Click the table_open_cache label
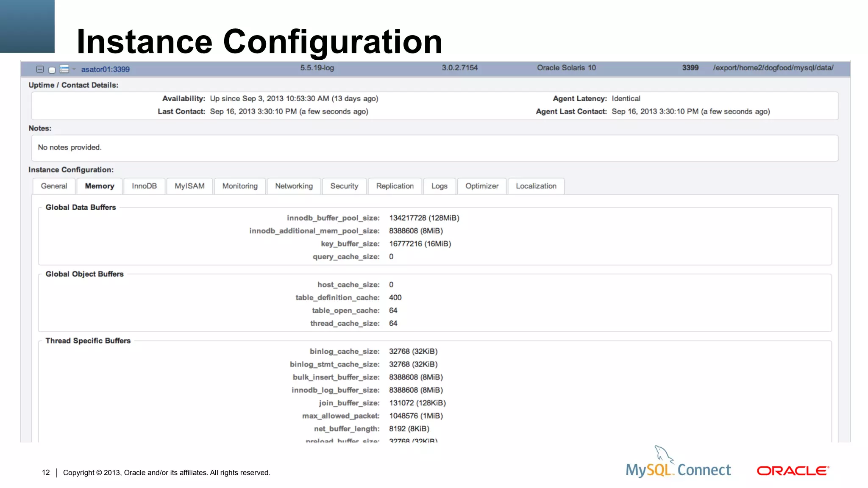 point(346,311)
